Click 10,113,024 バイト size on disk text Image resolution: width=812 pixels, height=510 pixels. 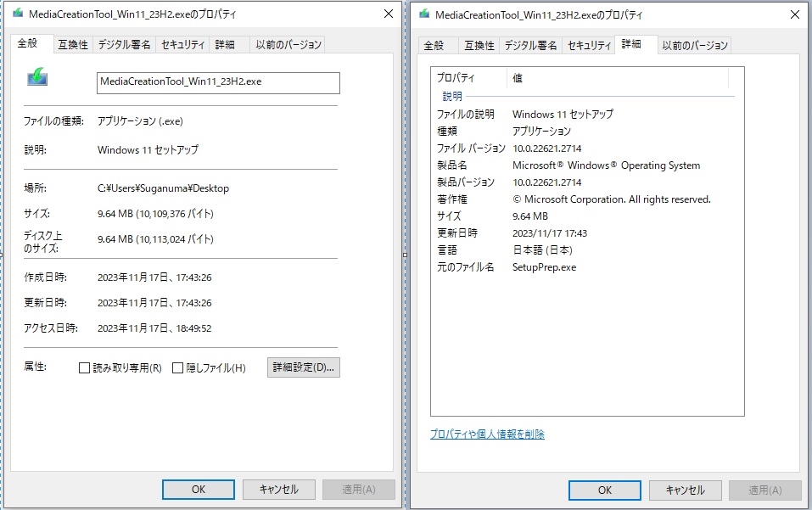coord(175,239)
